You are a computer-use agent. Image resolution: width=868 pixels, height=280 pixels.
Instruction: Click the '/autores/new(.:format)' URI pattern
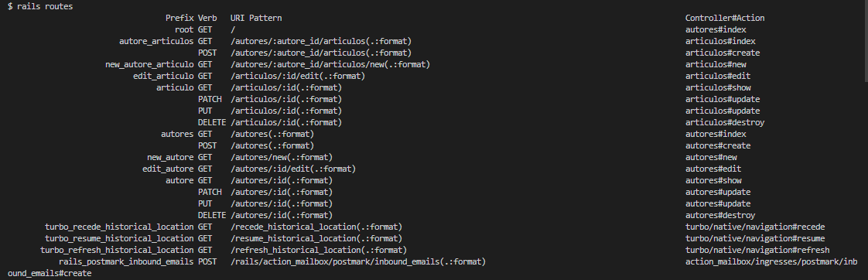point(282,158)
